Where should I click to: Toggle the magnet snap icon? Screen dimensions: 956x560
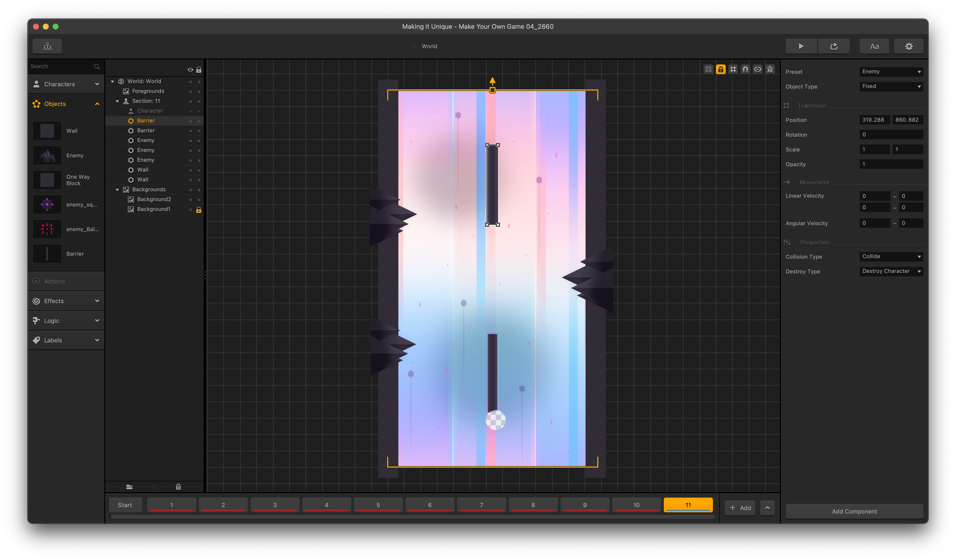click(745, 69)
